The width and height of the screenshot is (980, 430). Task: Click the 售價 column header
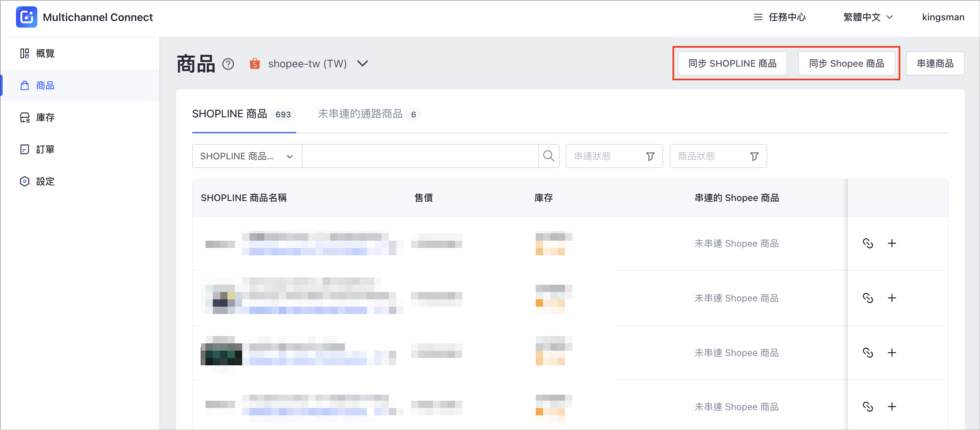coord(423,198)
